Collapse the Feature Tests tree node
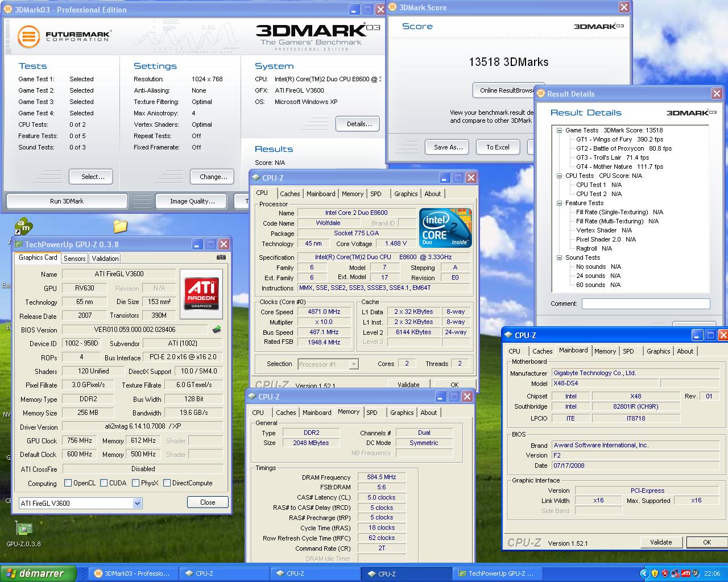Viewport: 728px width, 582px height. click(560, 203)
